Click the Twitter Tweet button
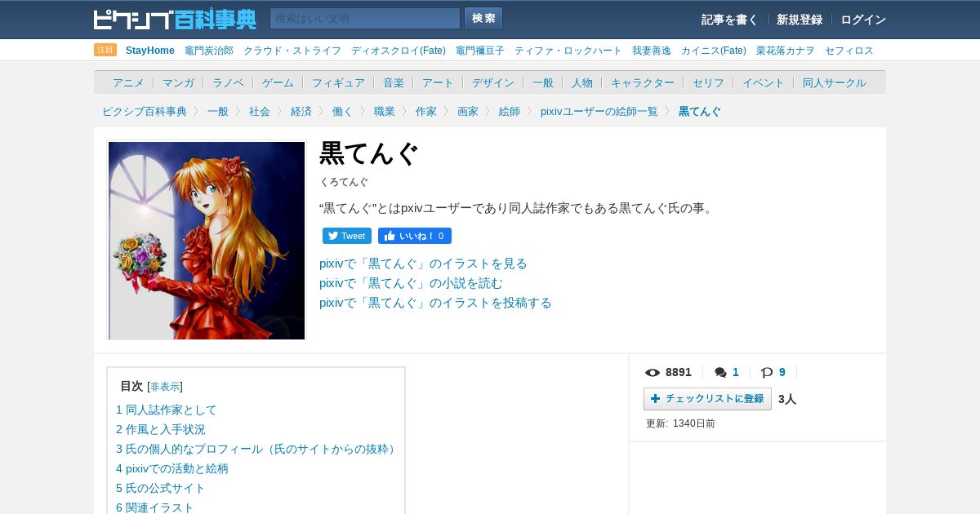Image resolution: width=980 pixels, height=514 pixels. coord(347,236)
